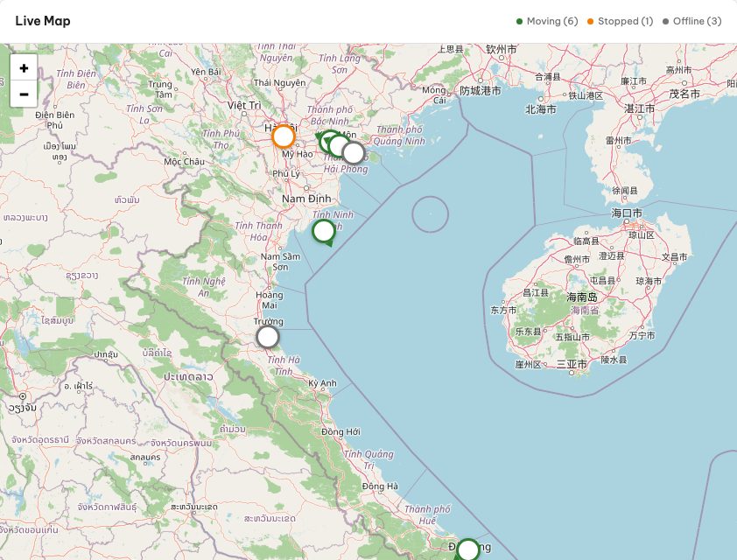
Task: Click the Đồng Hới map label
Action: point(340,431)
